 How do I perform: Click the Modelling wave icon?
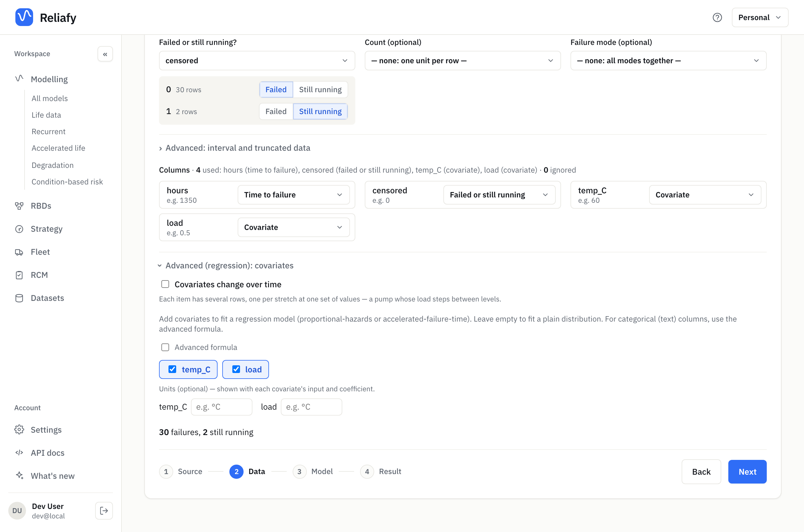(x=19, y=79)
